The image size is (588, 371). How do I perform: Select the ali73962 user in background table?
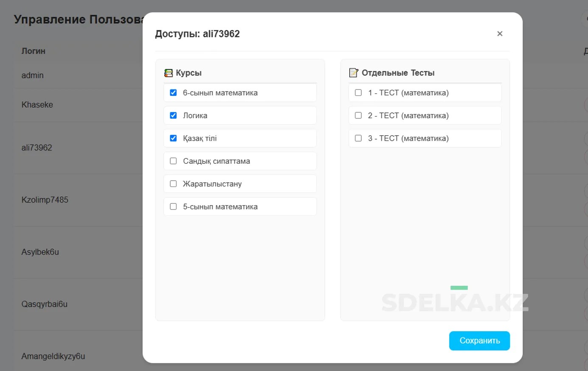(37, 148)
